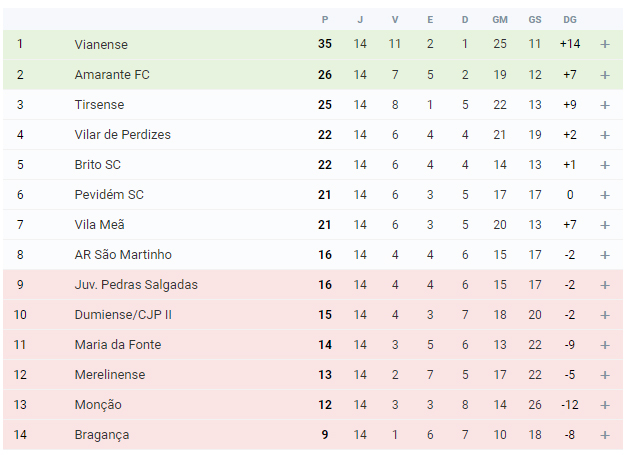
Task: Expand Pevidém SC row plus icon
Action: point(605,195)
